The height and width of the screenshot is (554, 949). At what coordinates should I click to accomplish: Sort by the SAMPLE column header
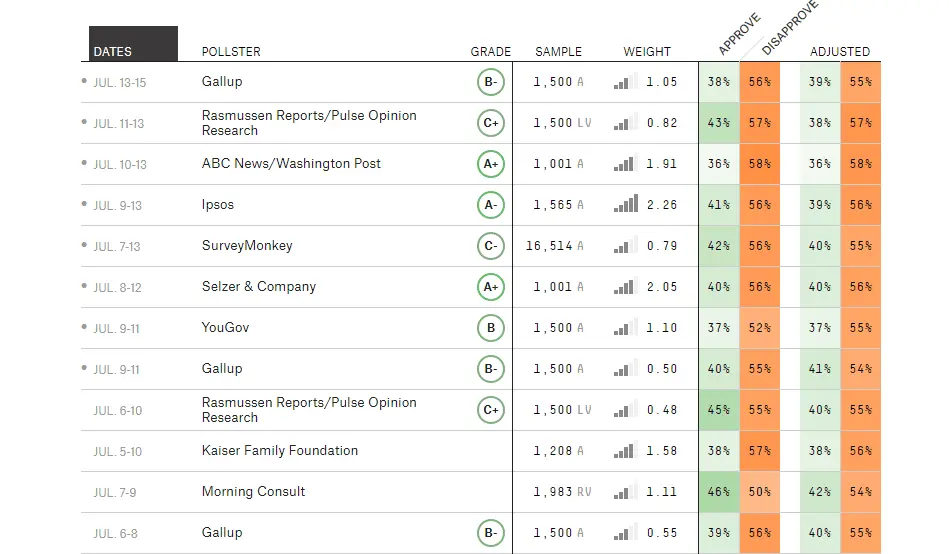point(558,52)
